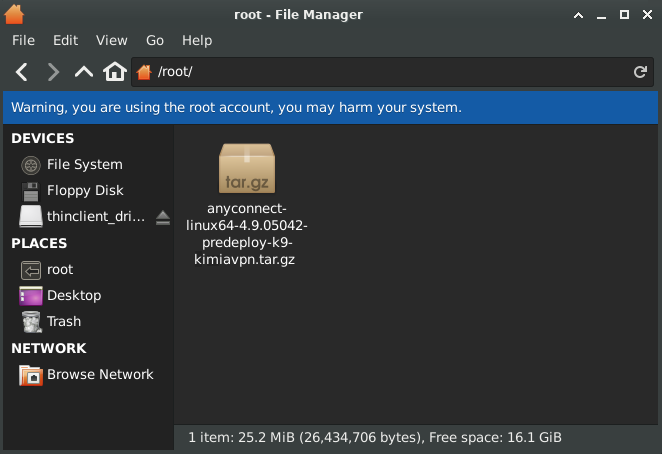The width and height of the screenshot is (662, 454).
Task: Open the thinclient_dri... drive
Action: click(95, 216)
